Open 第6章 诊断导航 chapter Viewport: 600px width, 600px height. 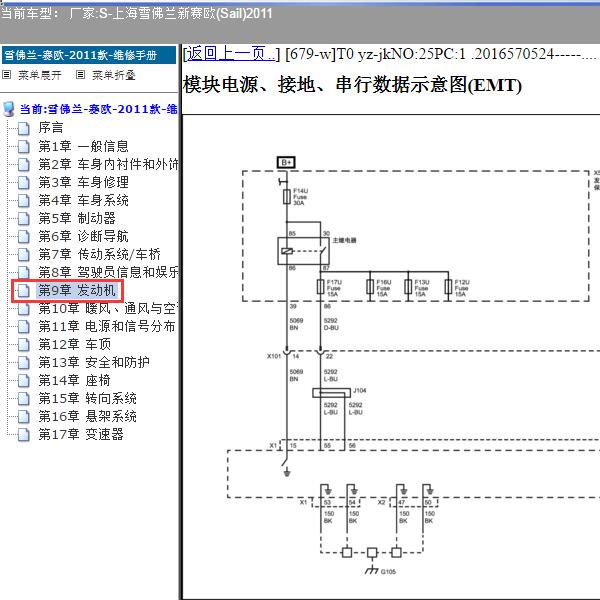(83, 236)
